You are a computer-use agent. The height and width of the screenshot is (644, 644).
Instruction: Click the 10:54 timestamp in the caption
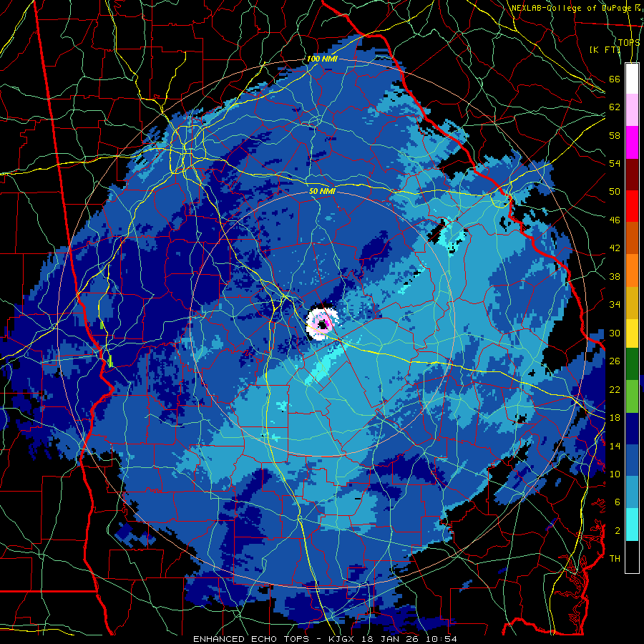443,639
